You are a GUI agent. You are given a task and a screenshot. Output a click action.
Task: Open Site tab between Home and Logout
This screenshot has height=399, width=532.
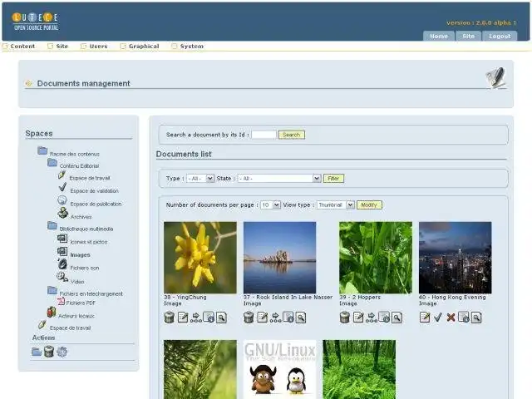click(468, 36)
